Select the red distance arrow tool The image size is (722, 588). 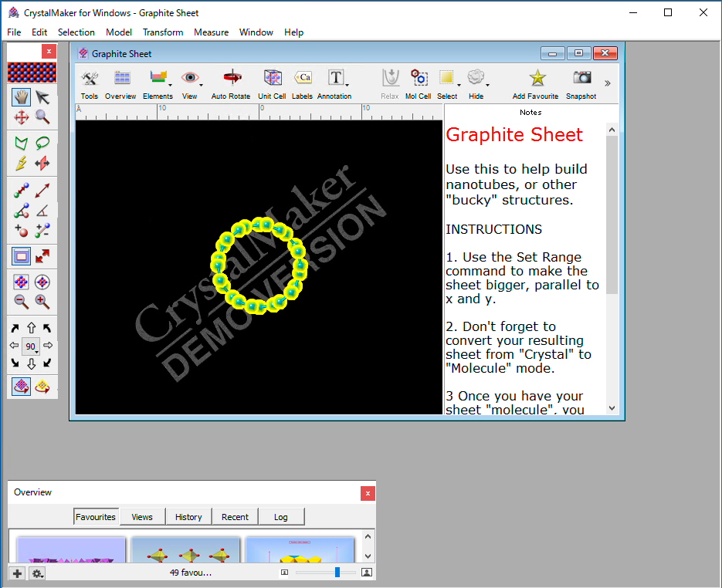pyautogui.click(x=42, y=191)
